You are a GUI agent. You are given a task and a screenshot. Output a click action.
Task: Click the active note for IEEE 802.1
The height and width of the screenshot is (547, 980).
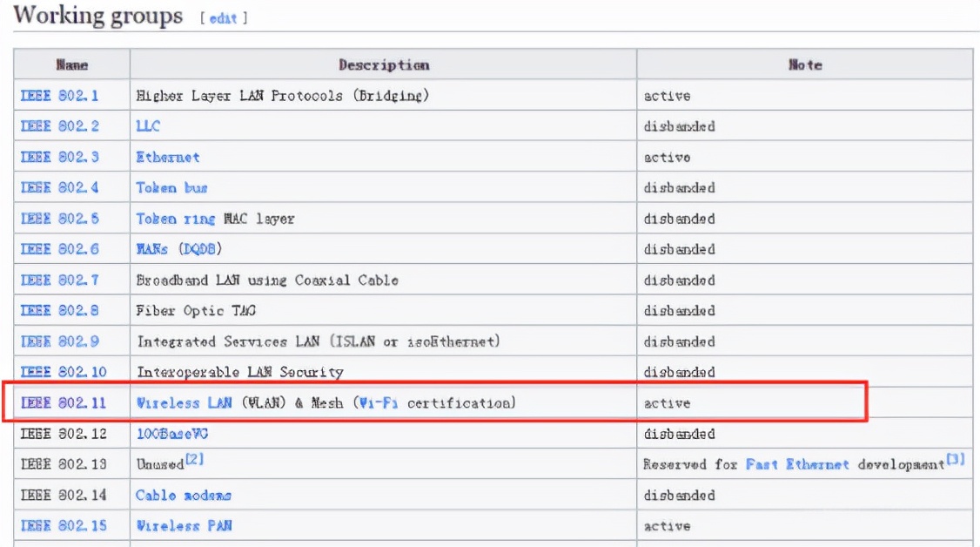tap(668, 96)
